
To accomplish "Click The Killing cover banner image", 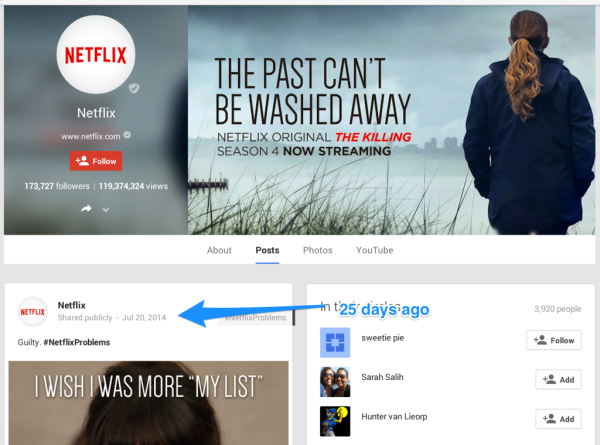I will (391, 120).
